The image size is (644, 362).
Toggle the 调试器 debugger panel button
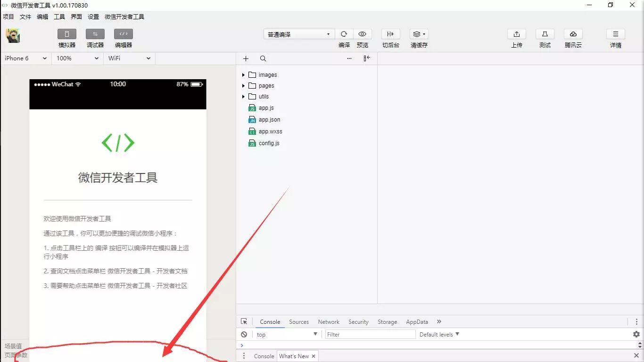click(x=95, y=34)
